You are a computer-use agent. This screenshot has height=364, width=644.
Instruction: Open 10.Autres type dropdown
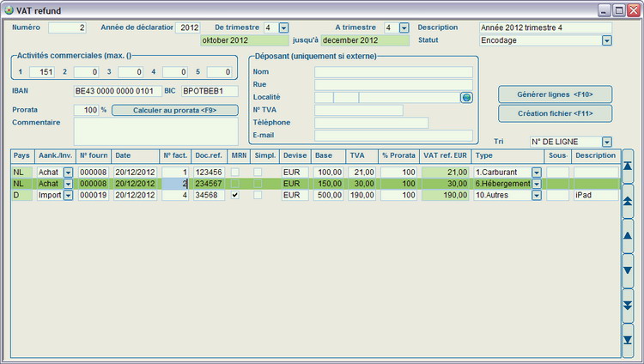click(x=537, y=195)
